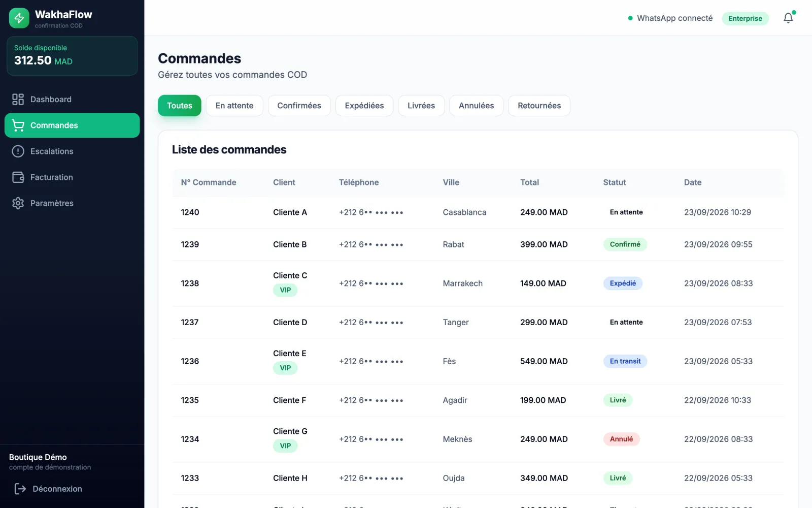Click the Déconnexion logout arrow icon
Viewport: 812px width, 508px height.
tap(20, 489)
